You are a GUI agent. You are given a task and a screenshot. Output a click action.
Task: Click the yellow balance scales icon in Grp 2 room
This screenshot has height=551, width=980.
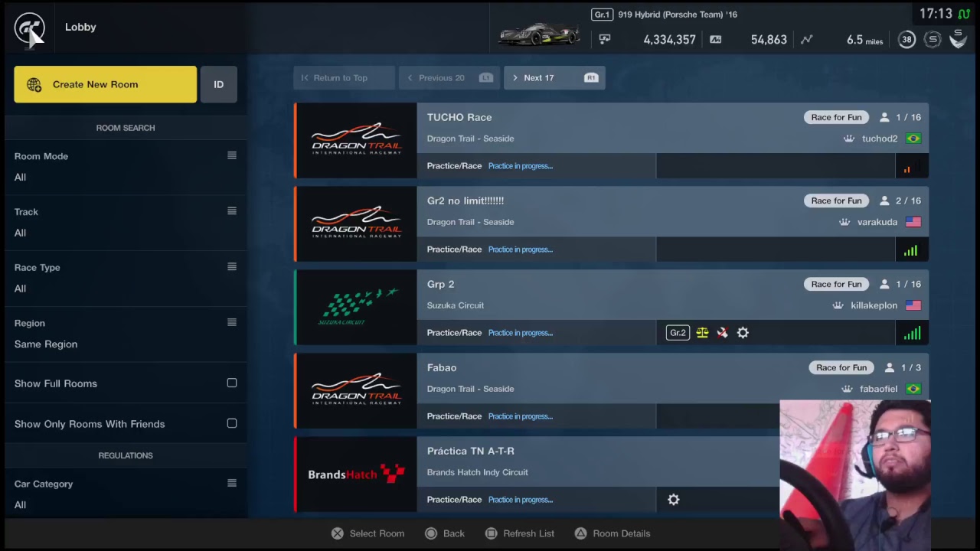pyautogui.click(x=702, y=333)
